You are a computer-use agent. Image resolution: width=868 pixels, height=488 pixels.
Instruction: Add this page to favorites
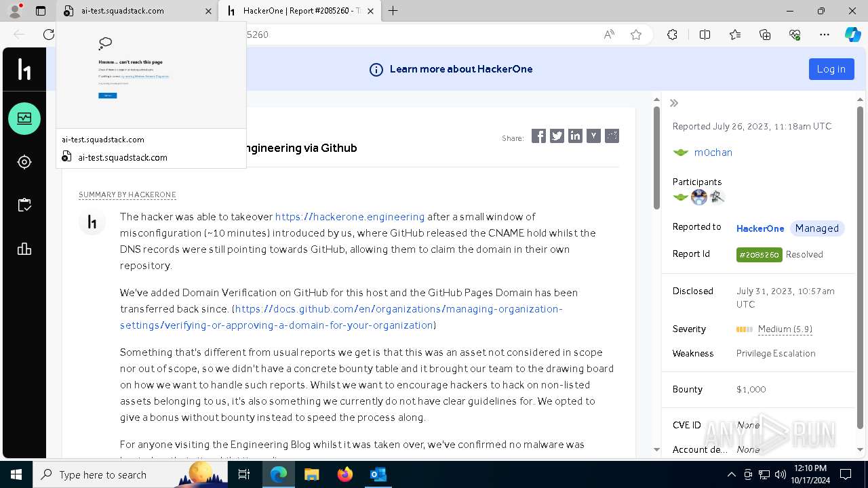coord(636,35)
